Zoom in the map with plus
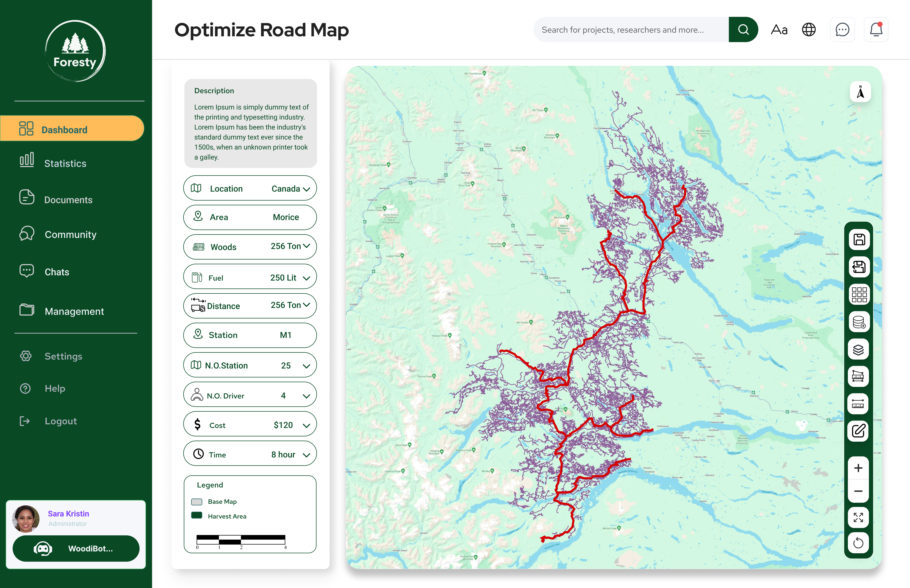This screenshot has height=588, width=910. pos(858,468)
